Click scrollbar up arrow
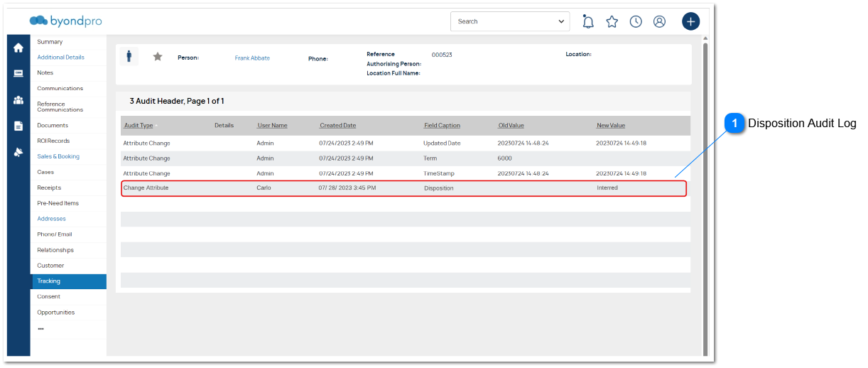This screenshot has width=868, height=368. (705, 38)
